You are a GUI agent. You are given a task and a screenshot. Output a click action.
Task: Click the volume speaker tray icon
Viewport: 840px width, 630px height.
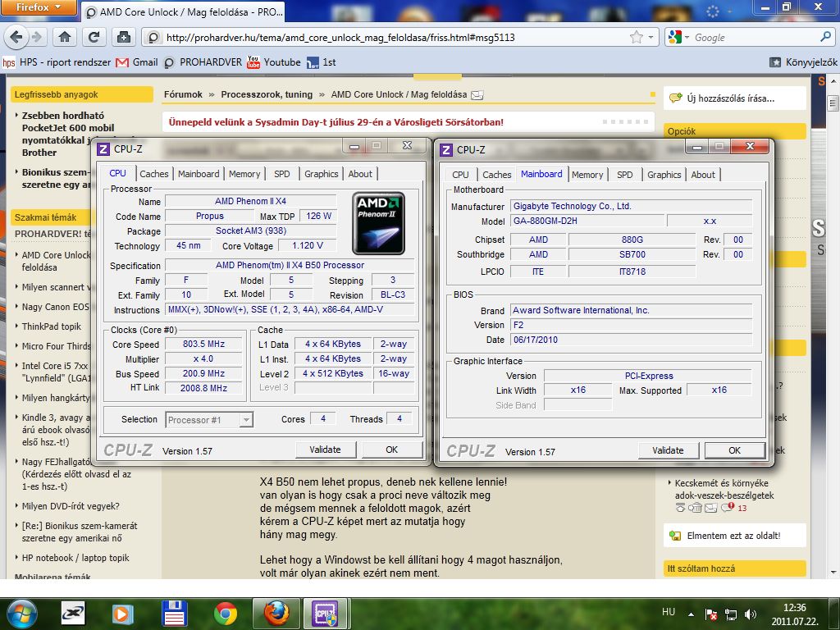point(751,614)
